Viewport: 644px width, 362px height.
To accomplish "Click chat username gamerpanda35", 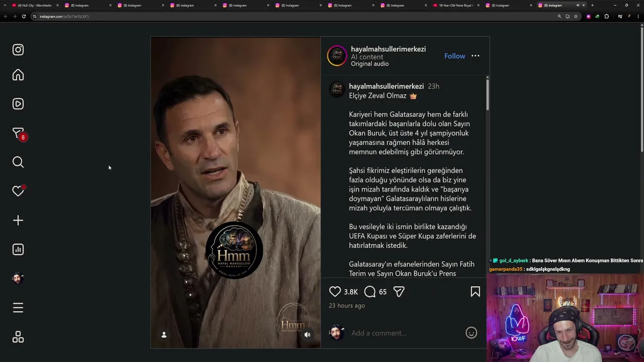I will [x=506, y=269].
